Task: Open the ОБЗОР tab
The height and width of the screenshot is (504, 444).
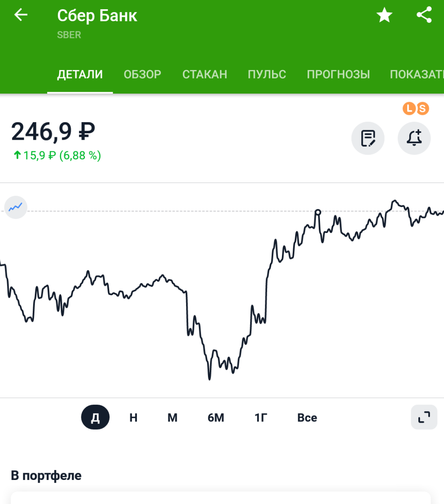Action: click(142, 74)
